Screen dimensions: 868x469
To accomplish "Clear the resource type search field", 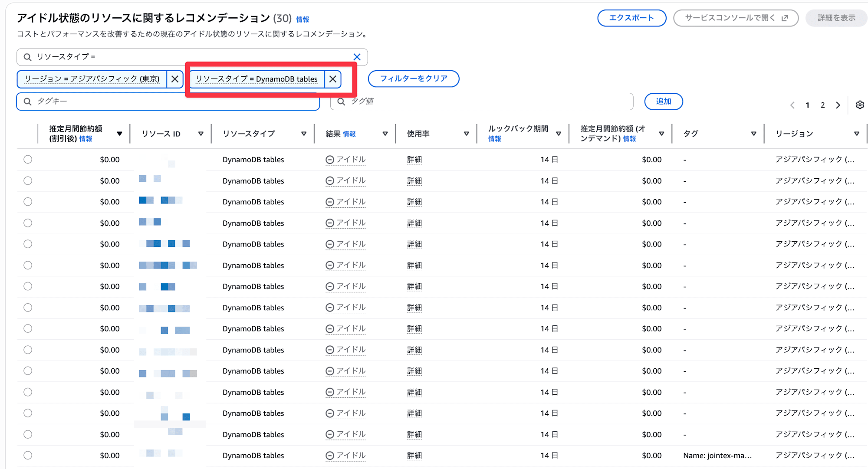I will [357, 57].
